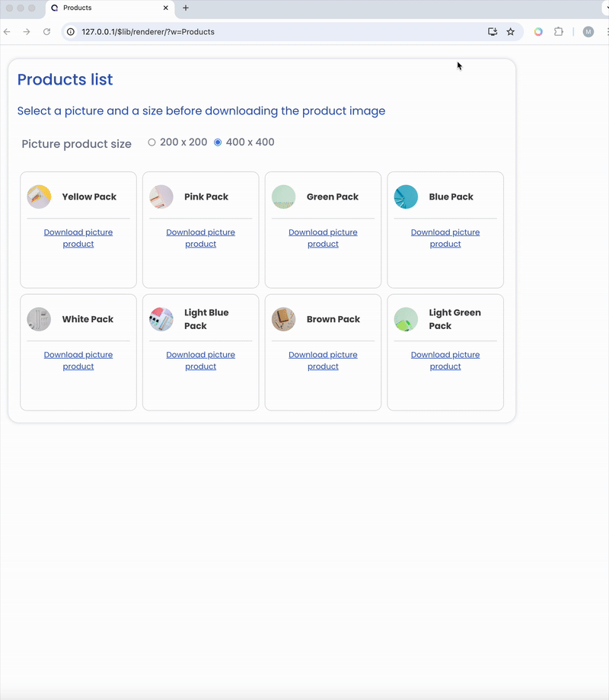Screen dimensions: 609x700
Task: Open the profile avatar in toolbar
Action: pos(588,32)
